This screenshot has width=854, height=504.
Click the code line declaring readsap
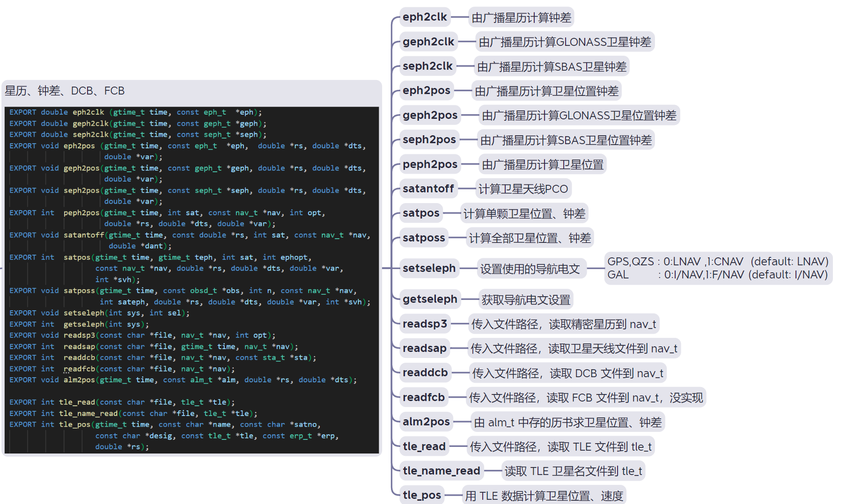coord(154,347)
